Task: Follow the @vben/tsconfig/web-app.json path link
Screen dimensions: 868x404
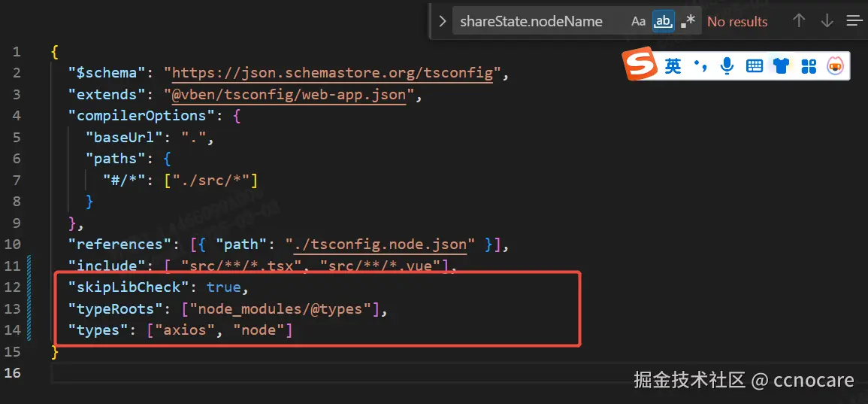Action: point(289,95)
